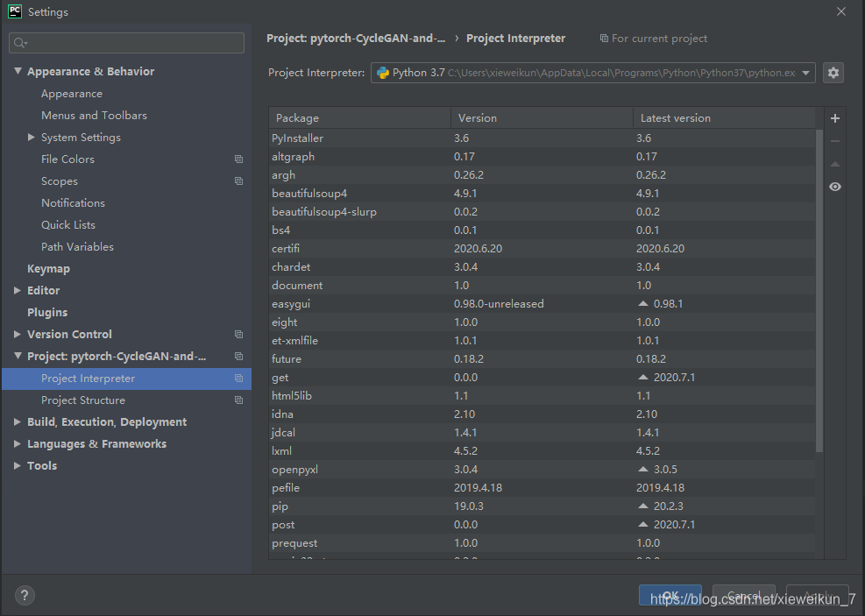This screenshot has height=616, width=865.
Task: Open Notifications settings
Action: click(73, 203)
